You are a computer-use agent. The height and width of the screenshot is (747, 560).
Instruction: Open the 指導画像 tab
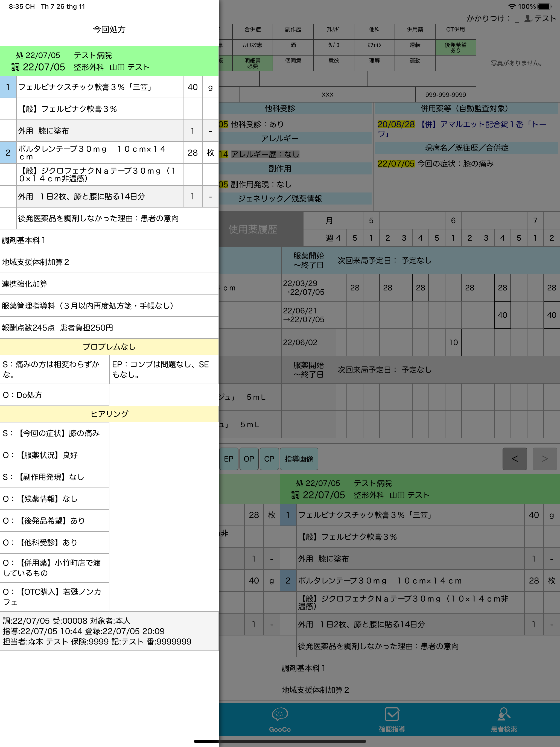tap(299, 459)
